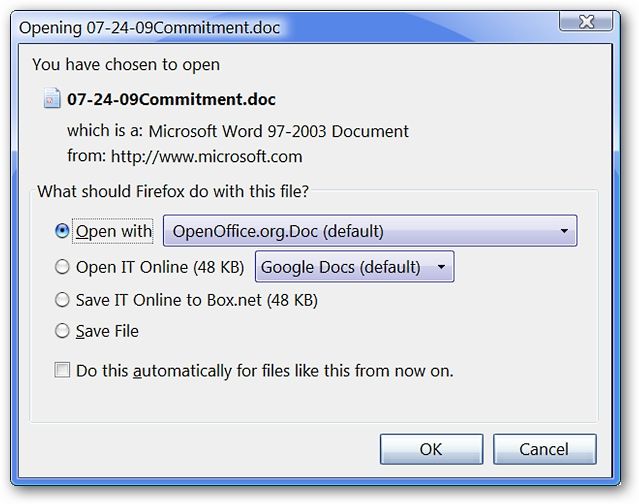Click the Save File label text

(x=107, y=331)
